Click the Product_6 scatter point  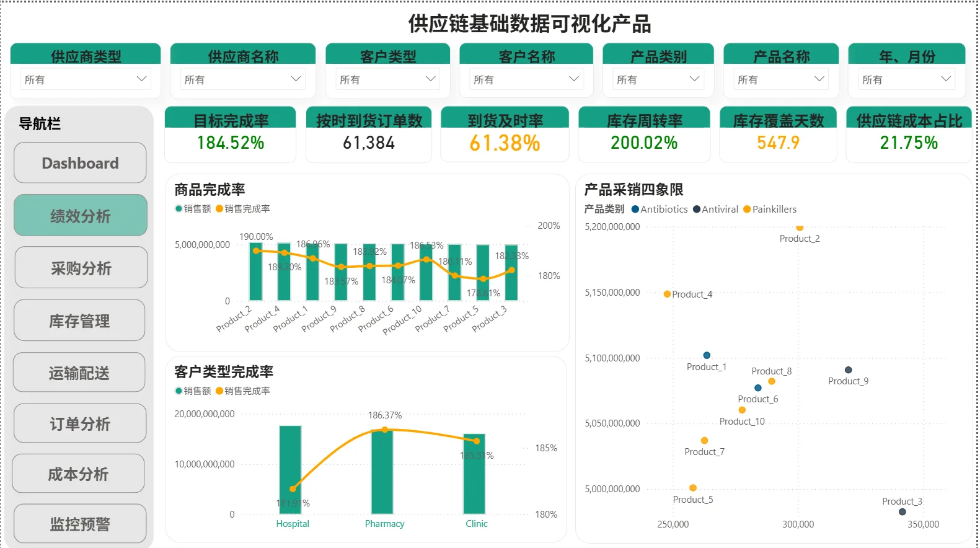point(758,388)
